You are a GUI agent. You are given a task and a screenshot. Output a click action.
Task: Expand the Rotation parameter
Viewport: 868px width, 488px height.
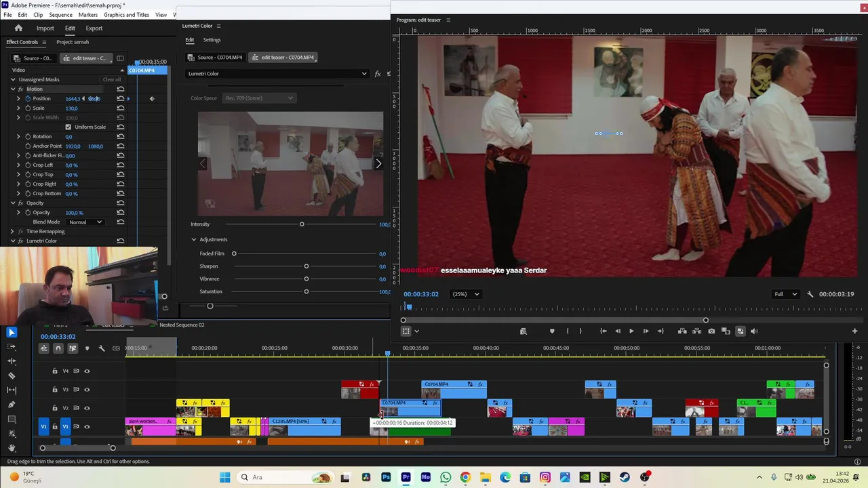pos(18,136)
